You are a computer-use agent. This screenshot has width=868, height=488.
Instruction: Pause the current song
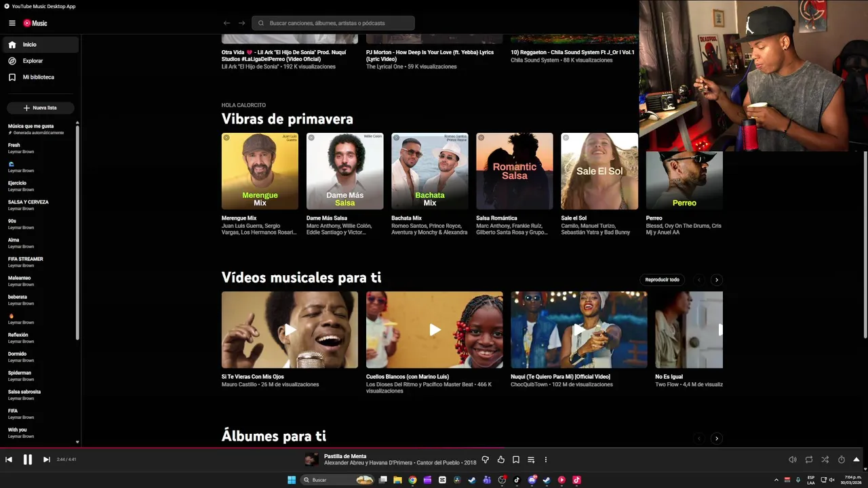click(28, 460)
